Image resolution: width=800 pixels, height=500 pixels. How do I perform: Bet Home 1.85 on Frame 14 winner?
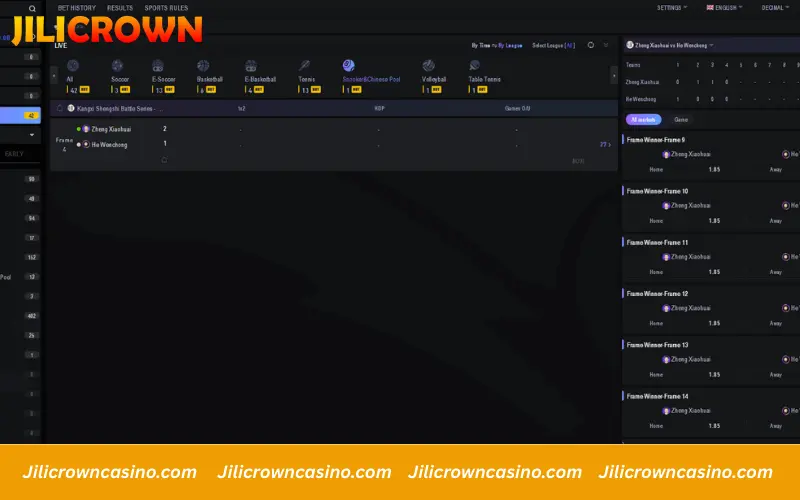[714, 426]
